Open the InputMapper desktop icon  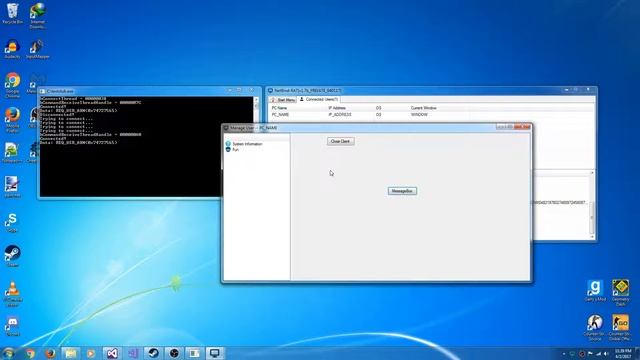38,49
